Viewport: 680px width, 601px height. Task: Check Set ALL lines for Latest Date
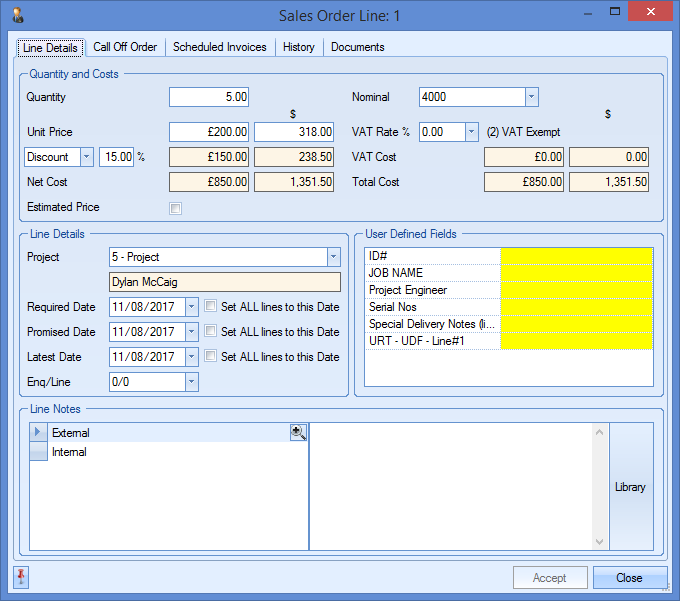tap(210, 357)
